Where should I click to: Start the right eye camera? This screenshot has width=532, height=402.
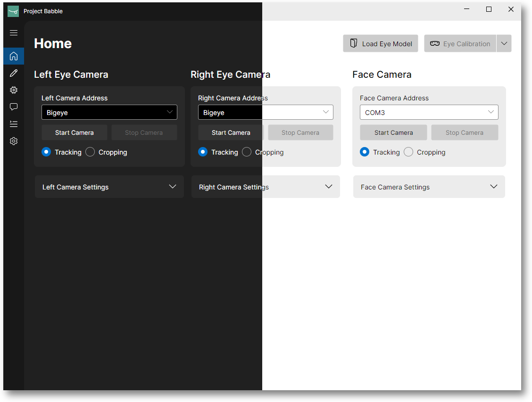pyautogui.click(x=231, y=132)
